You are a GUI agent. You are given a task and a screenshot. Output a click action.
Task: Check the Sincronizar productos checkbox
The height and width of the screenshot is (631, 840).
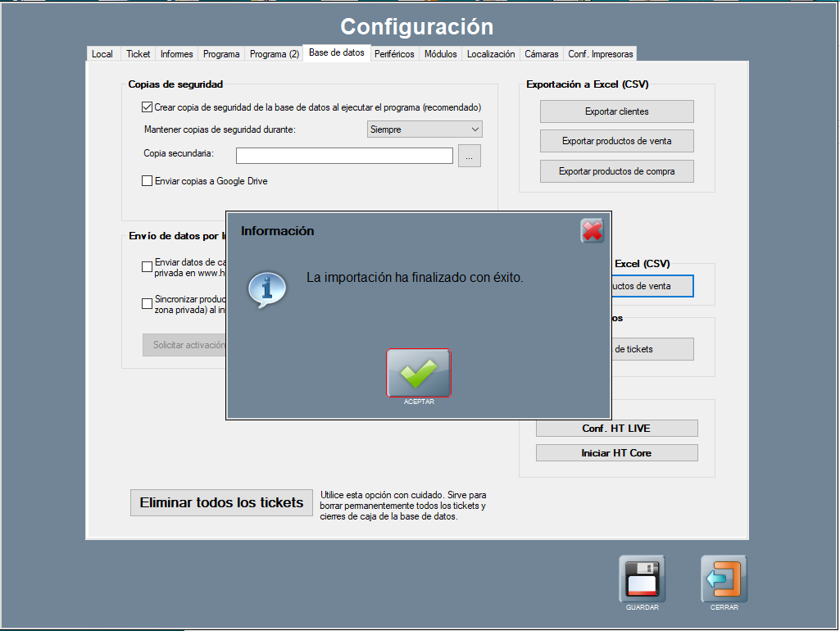click(x=148, y=304)
